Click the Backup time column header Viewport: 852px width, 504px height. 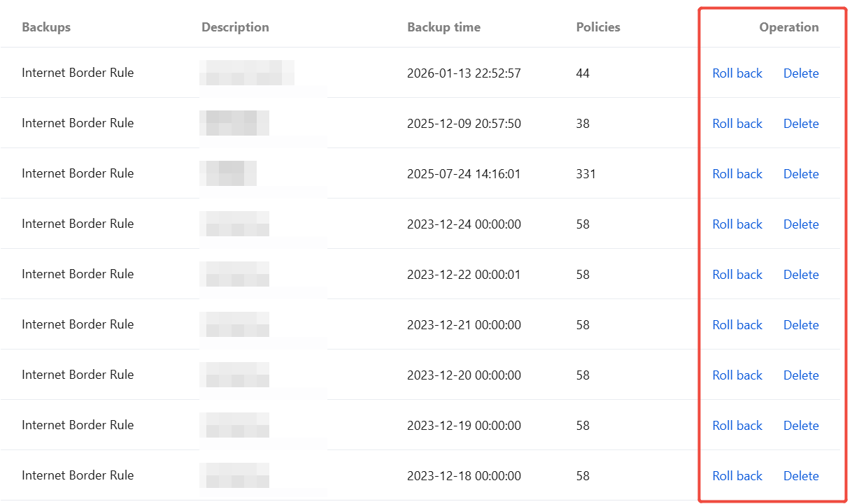tap(443, 27)
